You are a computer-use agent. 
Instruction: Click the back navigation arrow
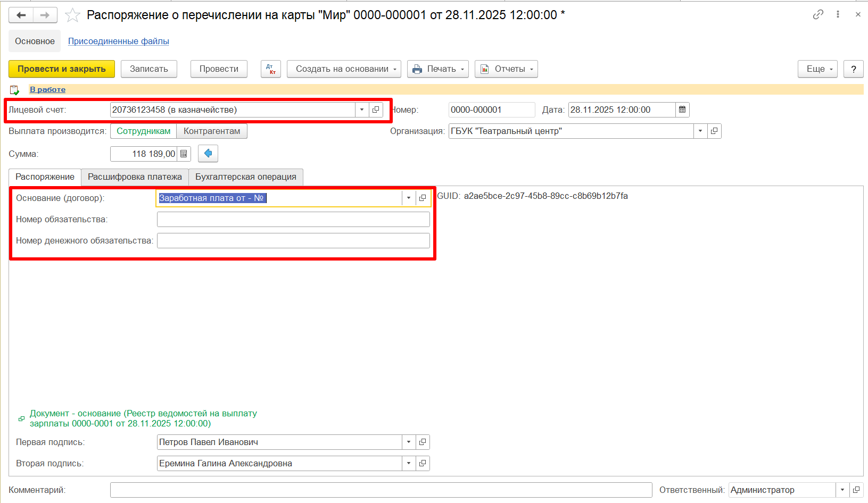coord(21,15)
